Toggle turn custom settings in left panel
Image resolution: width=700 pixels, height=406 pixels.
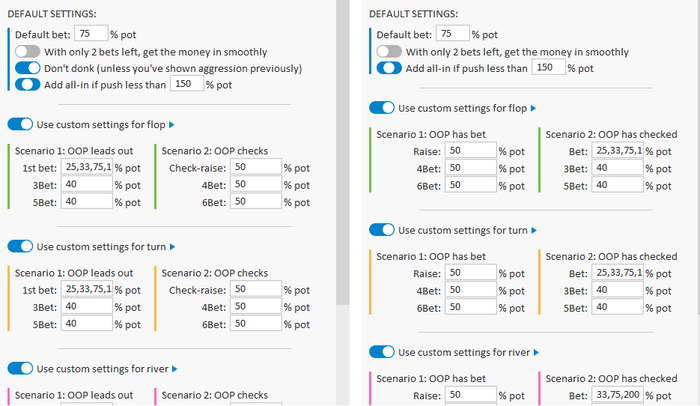[x=20, y=246]
